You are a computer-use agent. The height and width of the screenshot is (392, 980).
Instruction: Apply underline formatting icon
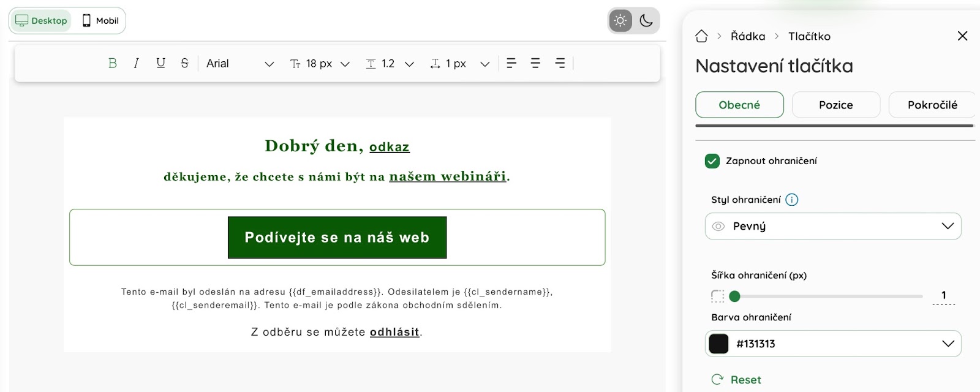click(160, 63)
